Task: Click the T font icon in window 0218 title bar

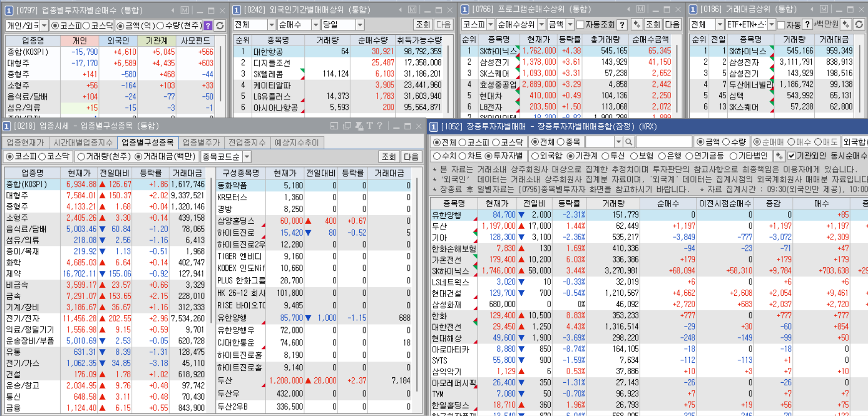Action: (x=370, y=126)
